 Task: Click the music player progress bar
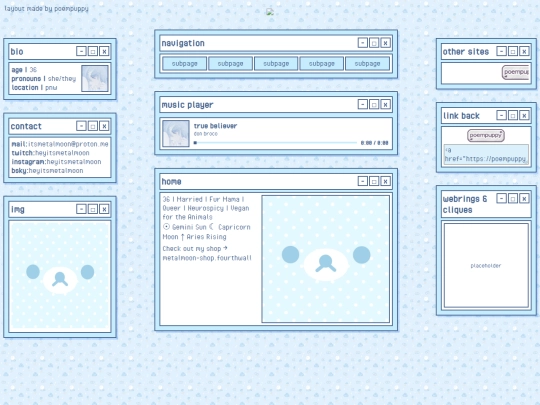[275, 143]
